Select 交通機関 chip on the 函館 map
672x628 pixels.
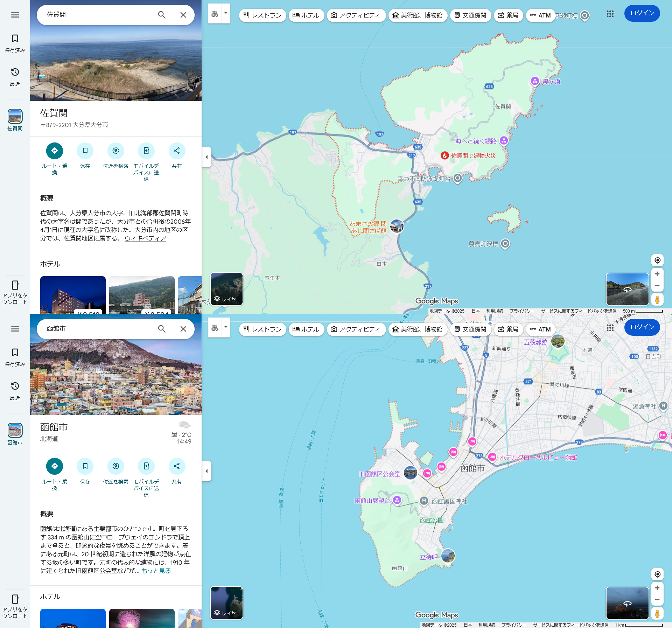[470, 329]
